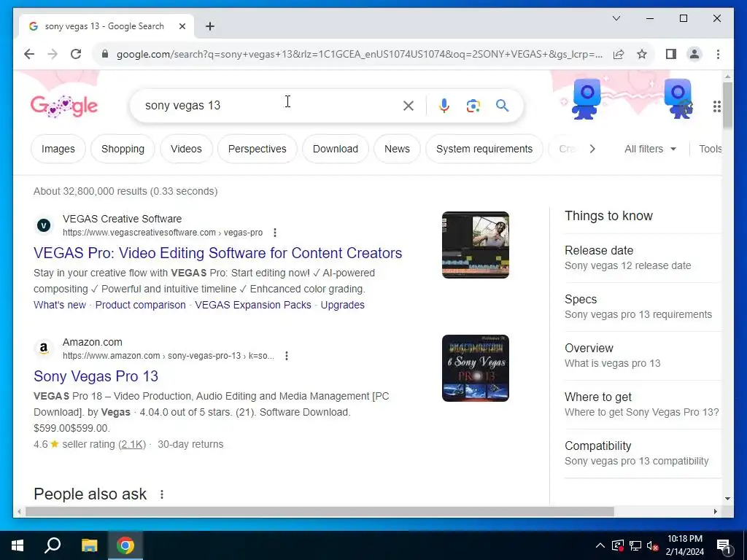Show more filter chips with the right chevron
The image size is (747, 560).
[592, 149]
